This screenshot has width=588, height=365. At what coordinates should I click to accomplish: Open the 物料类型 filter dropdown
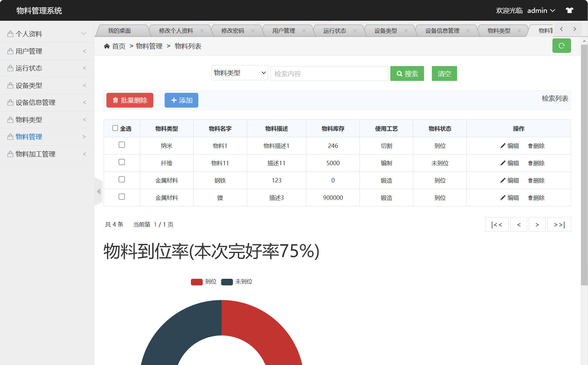coord(240,73)
